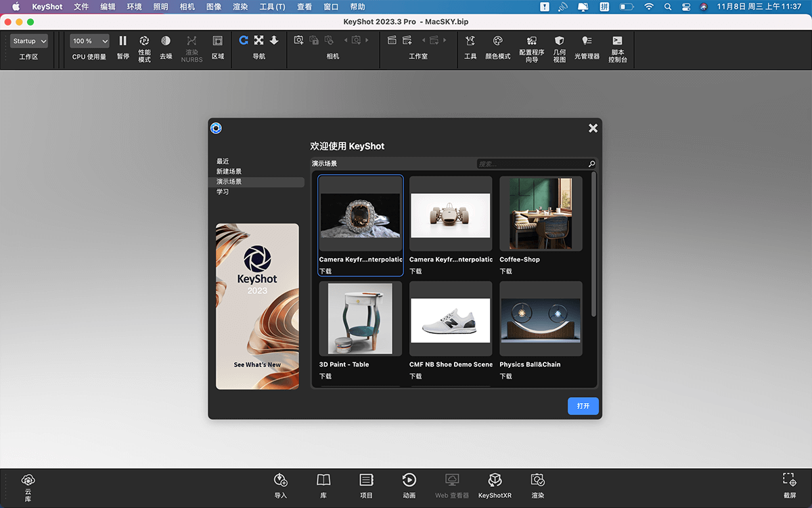Focus the 搜索 search field

[532, 164]
